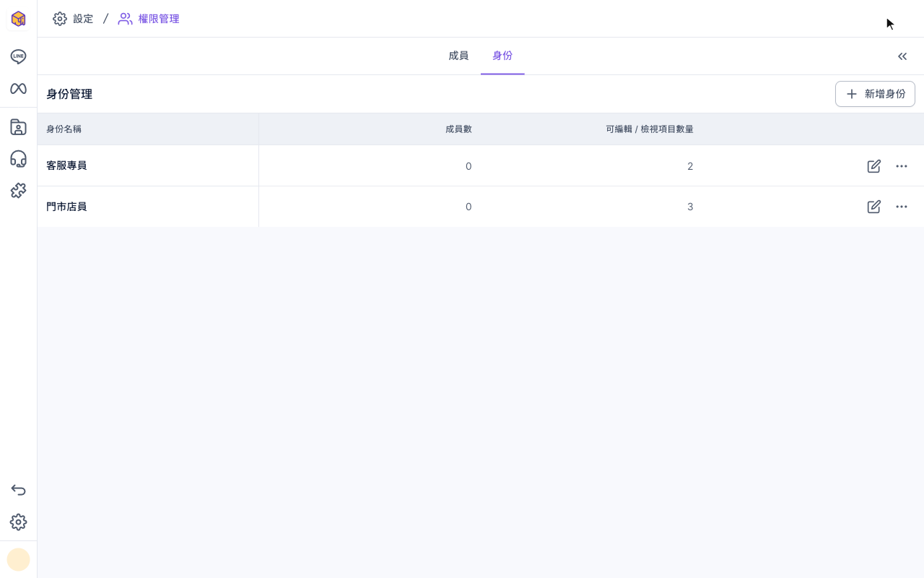924x578 pixels.
Task: Click the 新增身份 button
Action: [x=875, y=94]
